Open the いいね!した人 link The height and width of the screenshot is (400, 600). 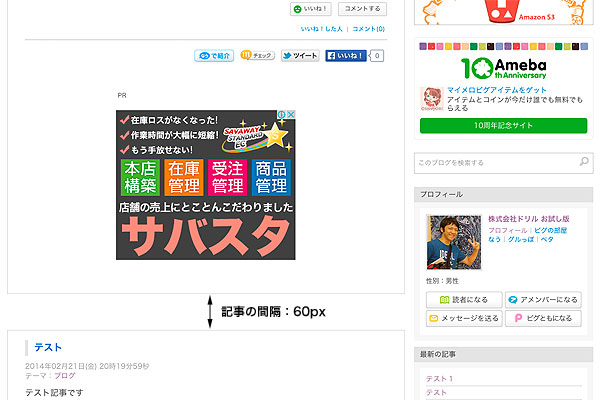(x=322, y=29)
